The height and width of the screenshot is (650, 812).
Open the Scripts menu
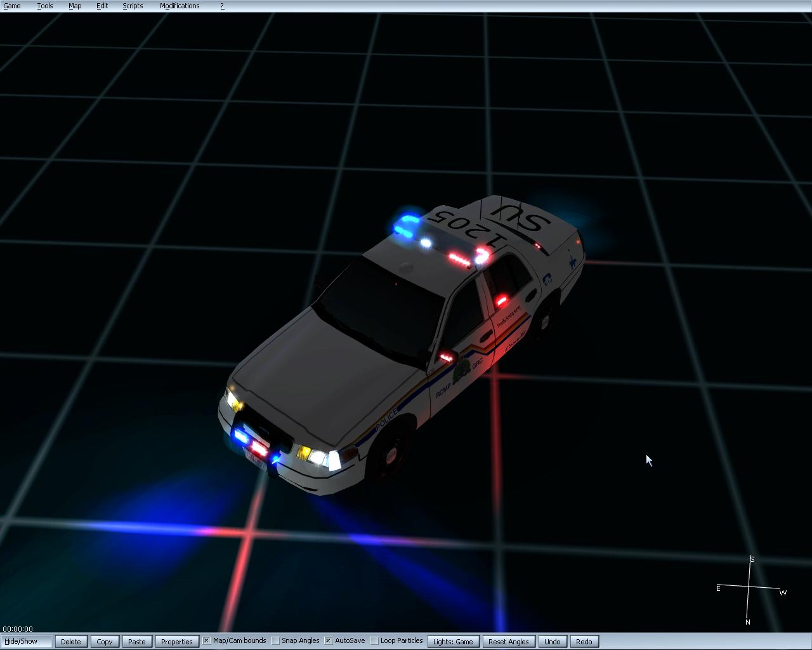pos(133,6)
